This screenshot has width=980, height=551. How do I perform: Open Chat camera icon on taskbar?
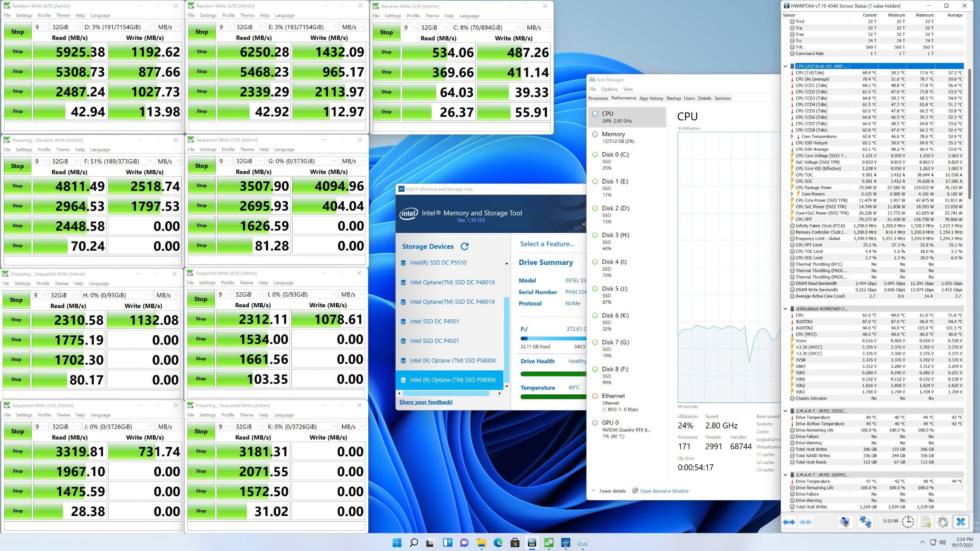464,543
